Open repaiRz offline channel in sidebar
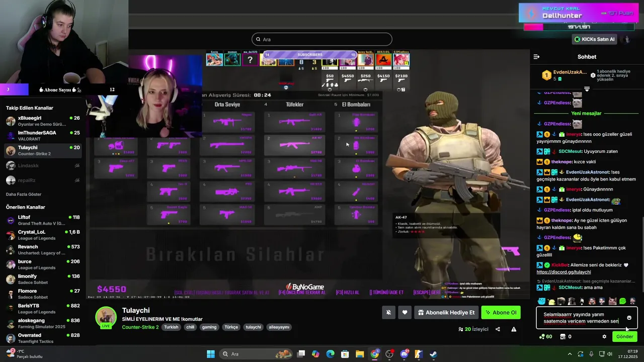644x362 pixels. click(x=43, y=180)
